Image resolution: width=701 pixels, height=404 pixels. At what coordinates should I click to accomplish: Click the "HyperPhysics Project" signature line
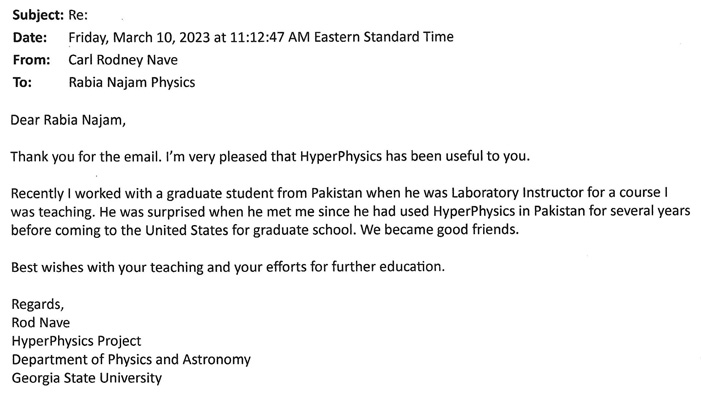76,341
